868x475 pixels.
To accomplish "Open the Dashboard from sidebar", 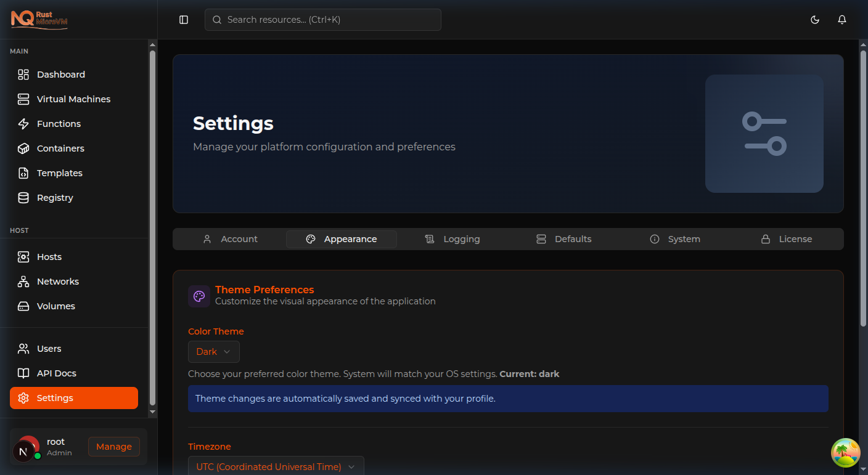I will click(60, 74).
